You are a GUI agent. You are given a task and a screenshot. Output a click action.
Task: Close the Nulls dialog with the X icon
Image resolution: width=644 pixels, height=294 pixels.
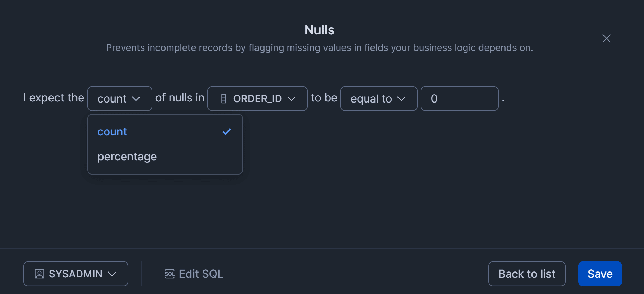(606, 38)
